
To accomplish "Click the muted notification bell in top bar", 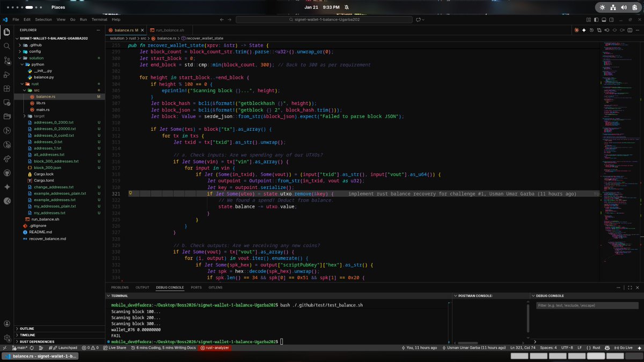I will coord(347,7).
